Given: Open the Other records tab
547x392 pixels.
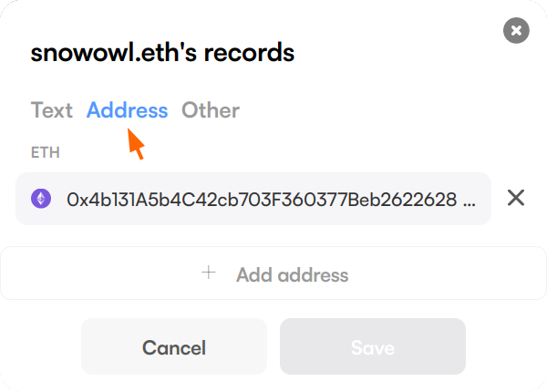Looking at the screenshot, I should click(x=211, y=110).
